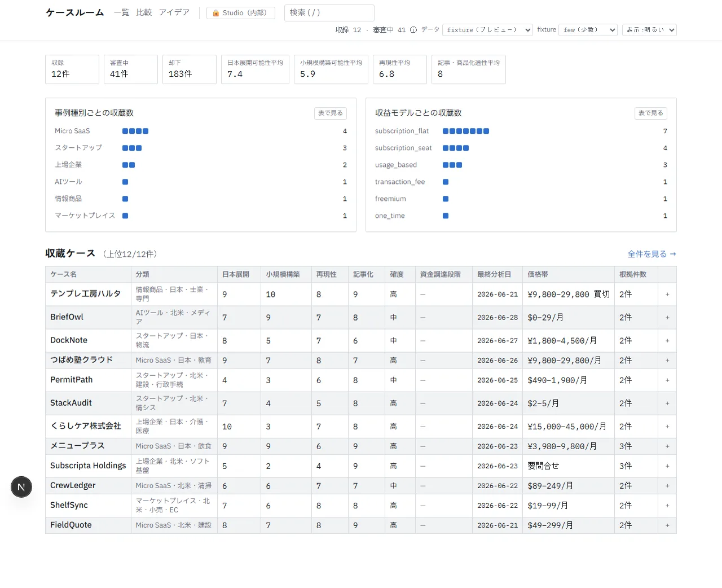Expand the BriefOwl row plus icon
The width and height of the screenshot is (722, 588).
pos(667,318)
